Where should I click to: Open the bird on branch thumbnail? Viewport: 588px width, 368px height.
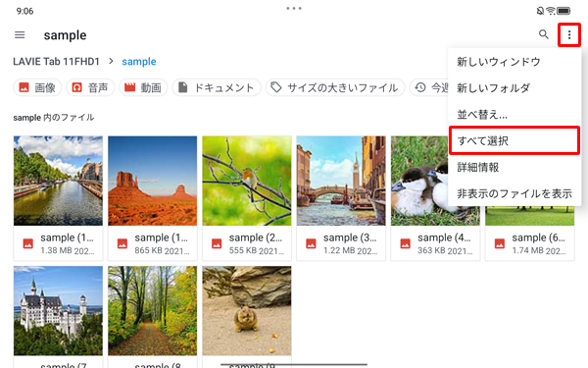point(247,181)
